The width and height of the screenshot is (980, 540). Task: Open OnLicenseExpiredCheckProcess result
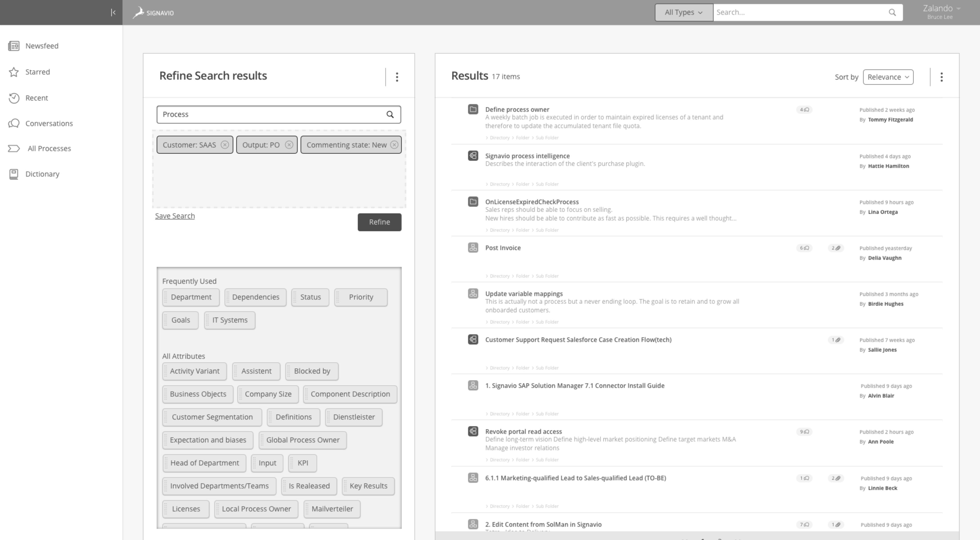[x=532, y=202]
